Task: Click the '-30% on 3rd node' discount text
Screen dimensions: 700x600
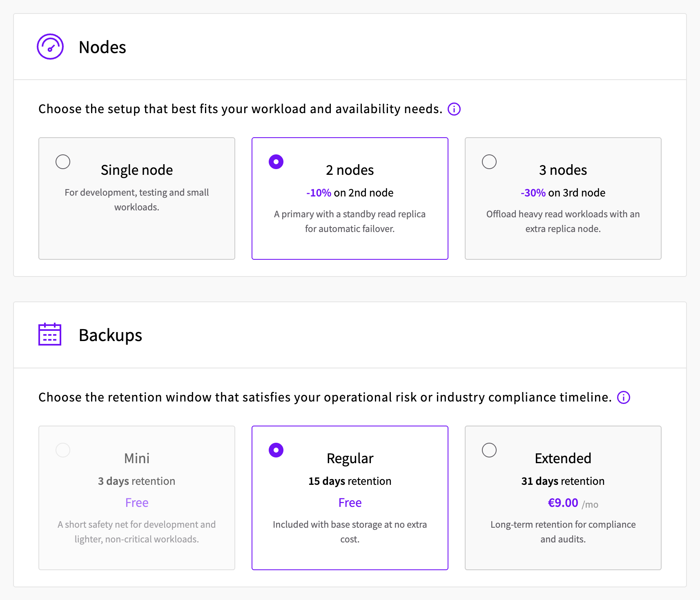Action: coord(563,193)
